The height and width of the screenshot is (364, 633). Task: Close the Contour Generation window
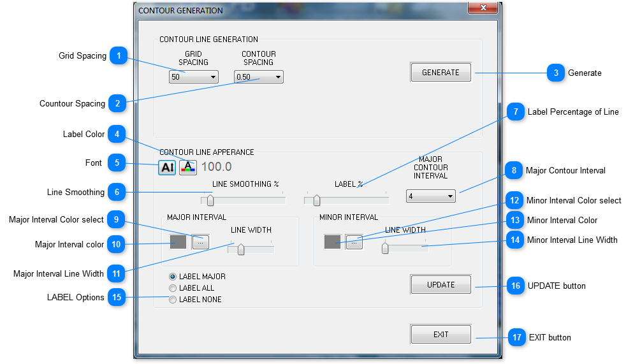click(483, 8)
